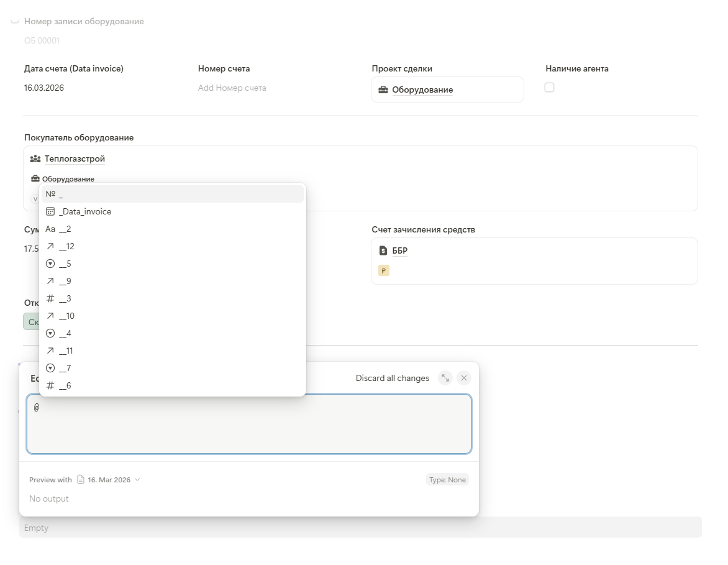Toggle the Наличие агента checkbox
This screenshot has width=728, height=565.
click(x=549, y=88)
